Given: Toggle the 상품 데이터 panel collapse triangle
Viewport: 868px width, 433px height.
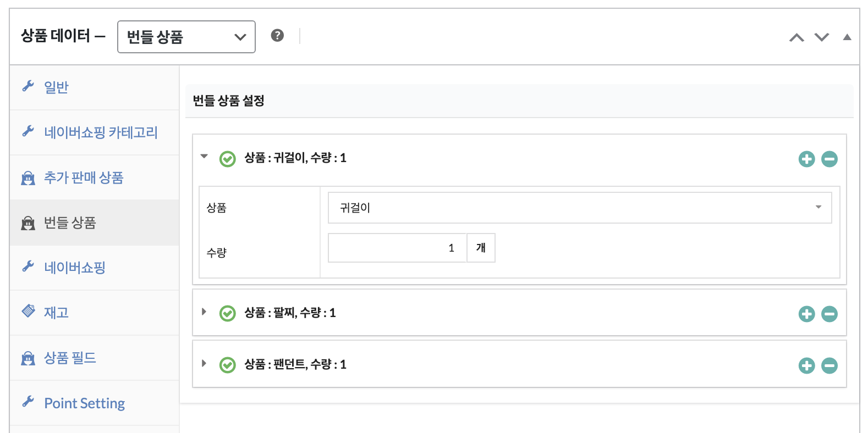Looking at the screenshot, I should 847,37.
